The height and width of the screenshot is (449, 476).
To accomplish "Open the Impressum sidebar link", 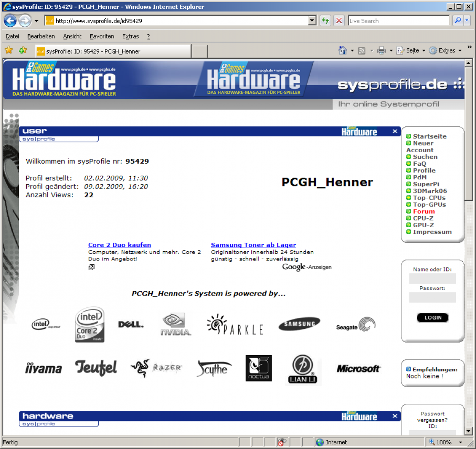I will click(432, 232).
